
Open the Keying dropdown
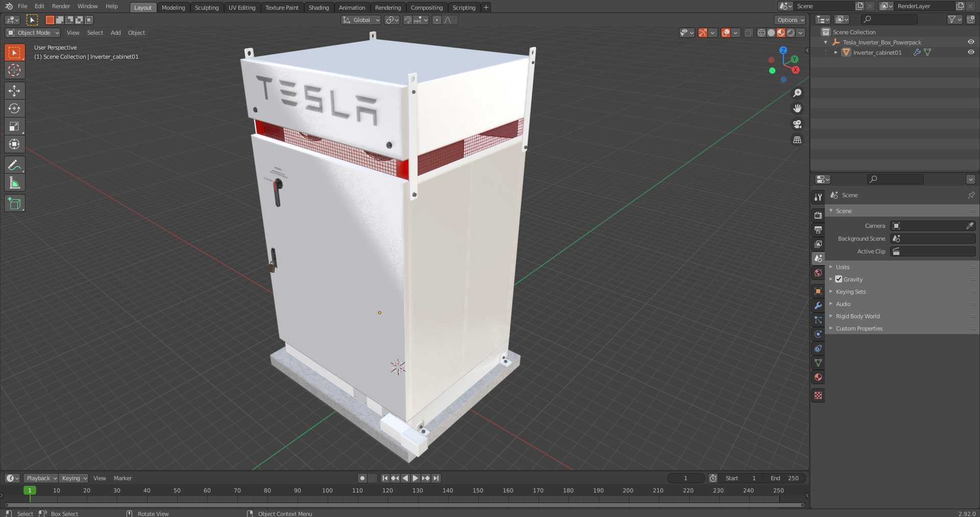point(73,478)
